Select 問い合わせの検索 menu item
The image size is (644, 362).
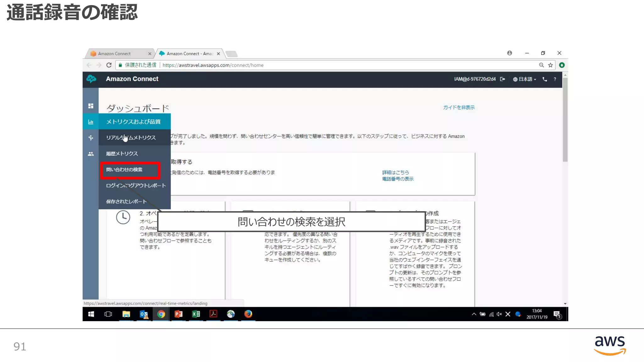click(124, 170)
